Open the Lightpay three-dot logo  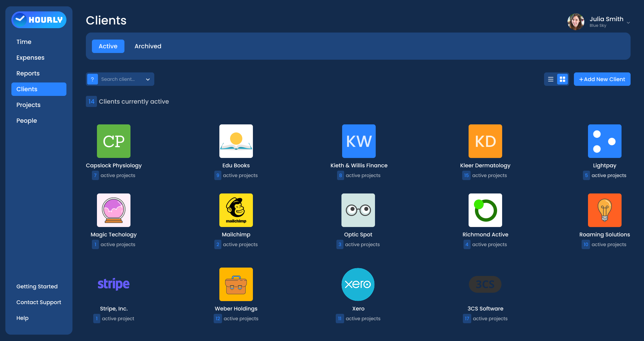click(x=605, y=141)
